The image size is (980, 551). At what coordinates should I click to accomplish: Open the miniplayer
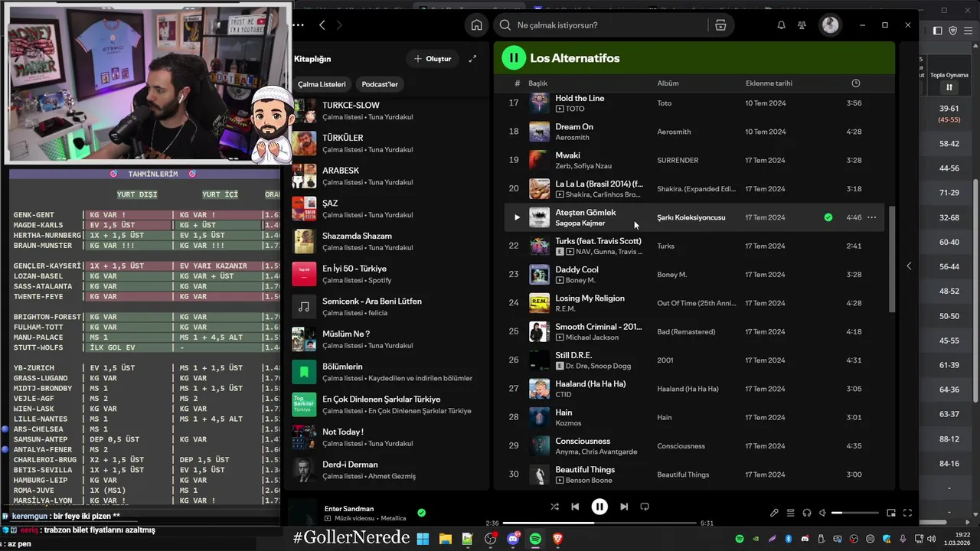pyautogui.click(x=891, y=513)
